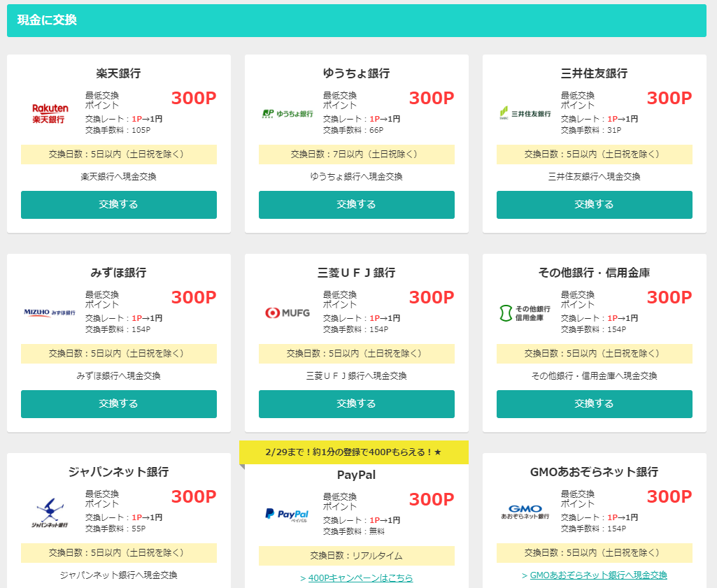
Task: Click 交換する under 楽天銀行
Action: click(118, 205)
